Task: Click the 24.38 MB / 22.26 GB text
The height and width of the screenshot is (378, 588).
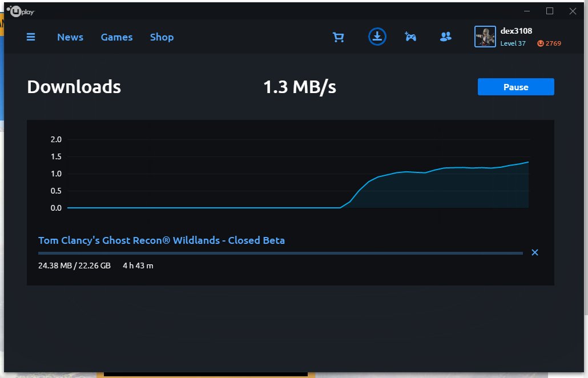Action: (x=74, y=266)
